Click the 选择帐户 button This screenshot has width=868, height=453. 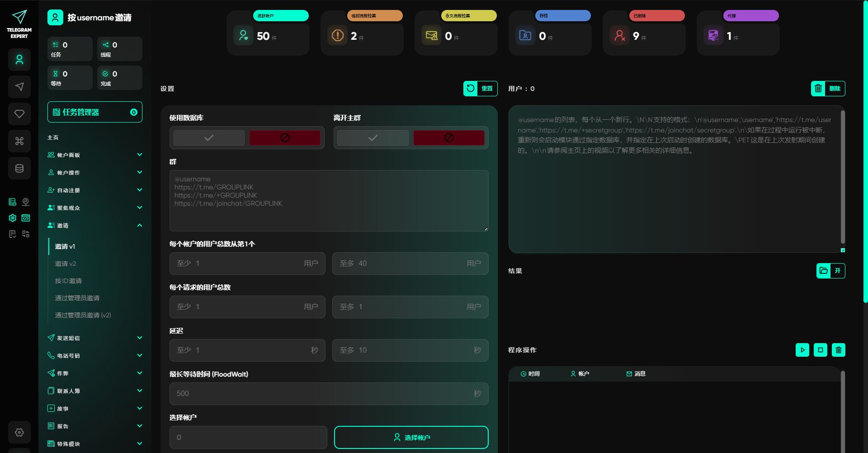pyautogui.click(x=411, y=437)
